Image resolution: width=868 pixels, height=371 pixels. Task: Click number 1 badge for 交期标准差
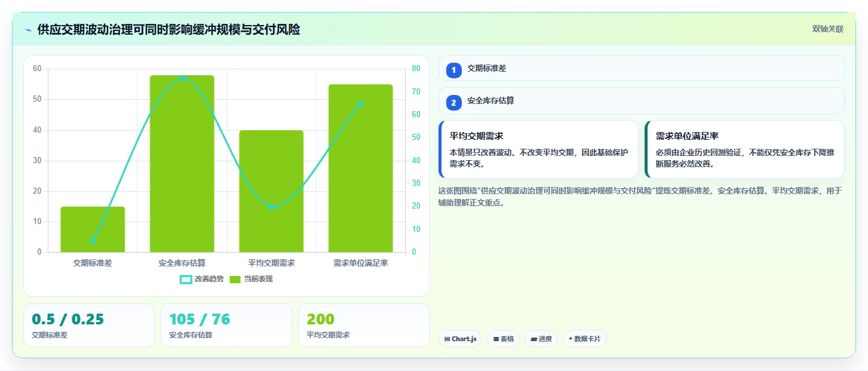click(453, 70)
